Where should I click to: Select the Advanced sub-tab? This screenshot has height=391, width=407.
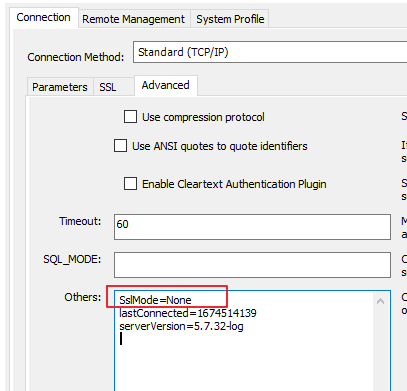click(166, 85)
